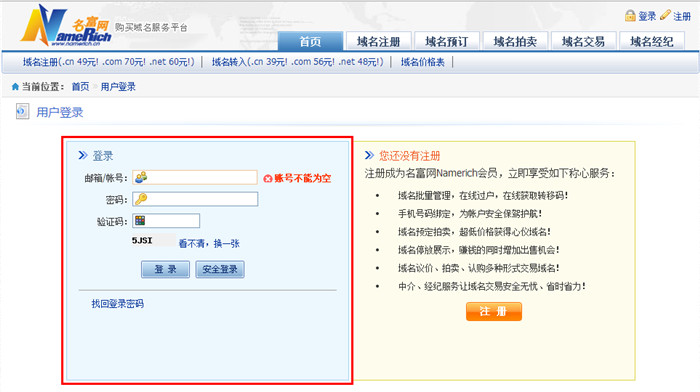700x392 pixels.
Task: Click the lock icon beside 登录
Action: (x=630, y=16)
